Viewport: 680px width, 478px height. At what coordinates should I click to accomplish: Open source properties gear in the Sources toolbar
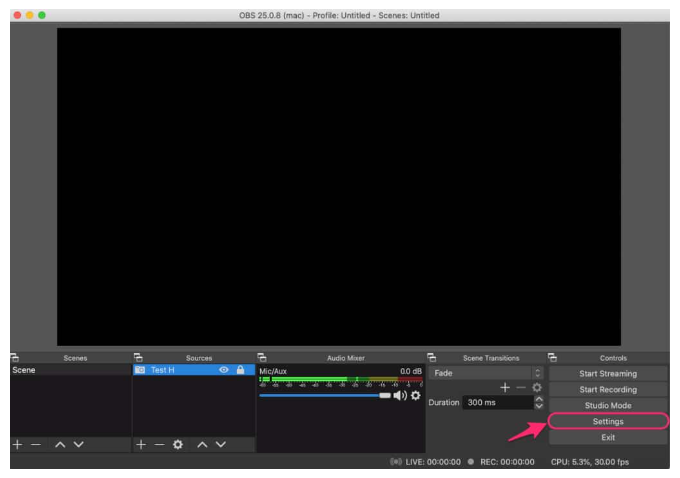point(178,445)
